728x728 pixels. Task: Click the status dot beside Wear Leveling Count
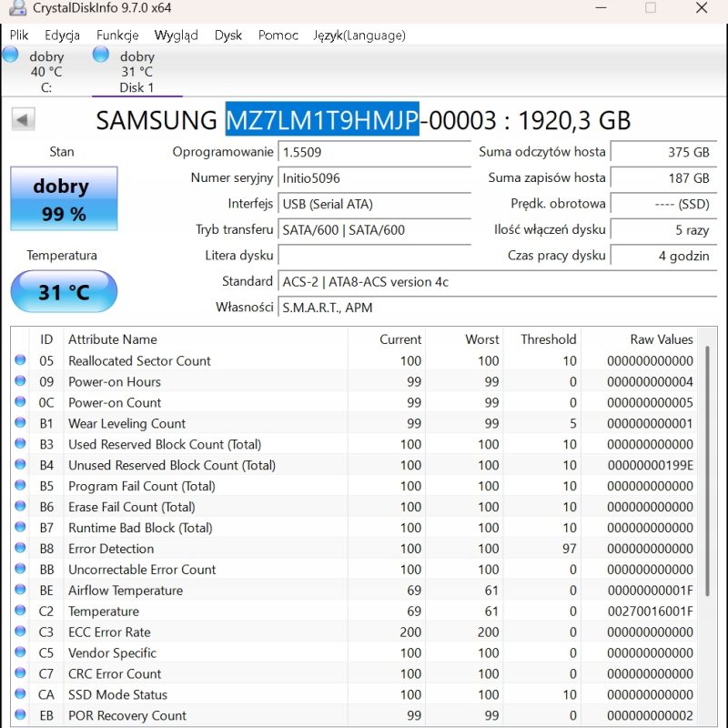(x=20, y=423)
